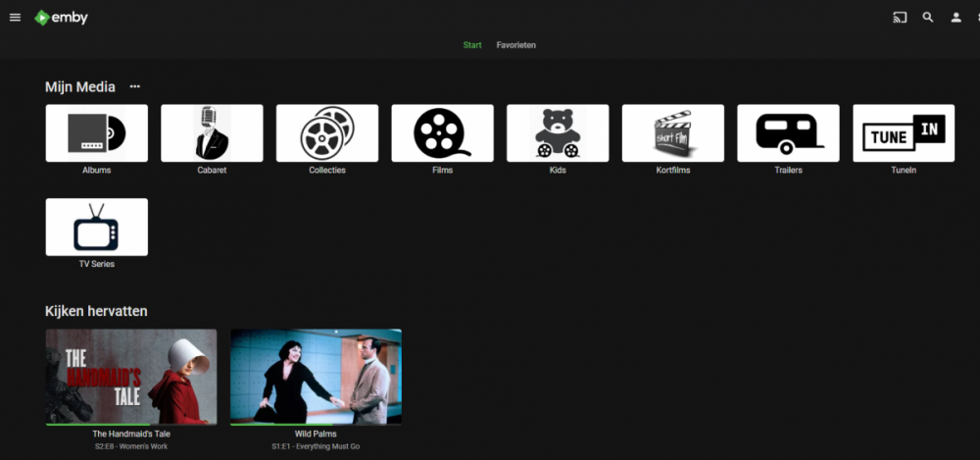Open the Collecties film reels tile
Screen dimensions: 980x460
(x=327, y=133)
